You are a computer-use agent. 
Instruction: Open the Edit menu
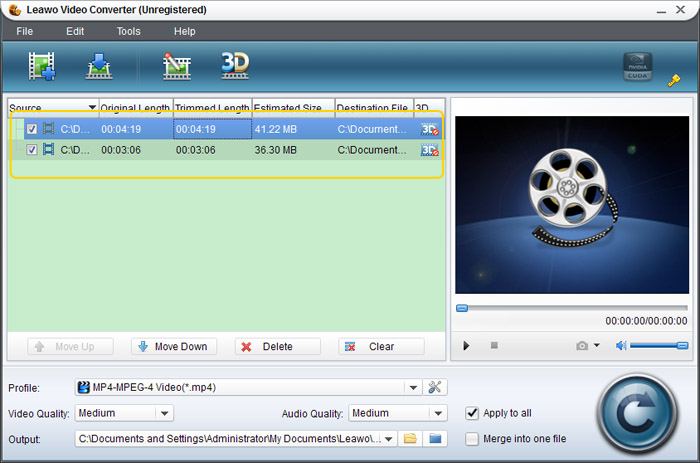[75, 31]
